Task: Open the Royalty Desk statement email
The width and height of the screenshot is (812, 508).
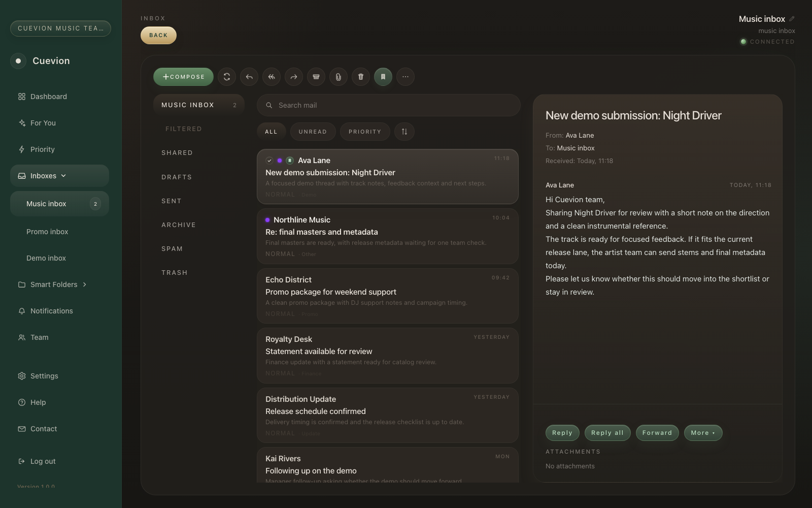Action: (388, 356)
